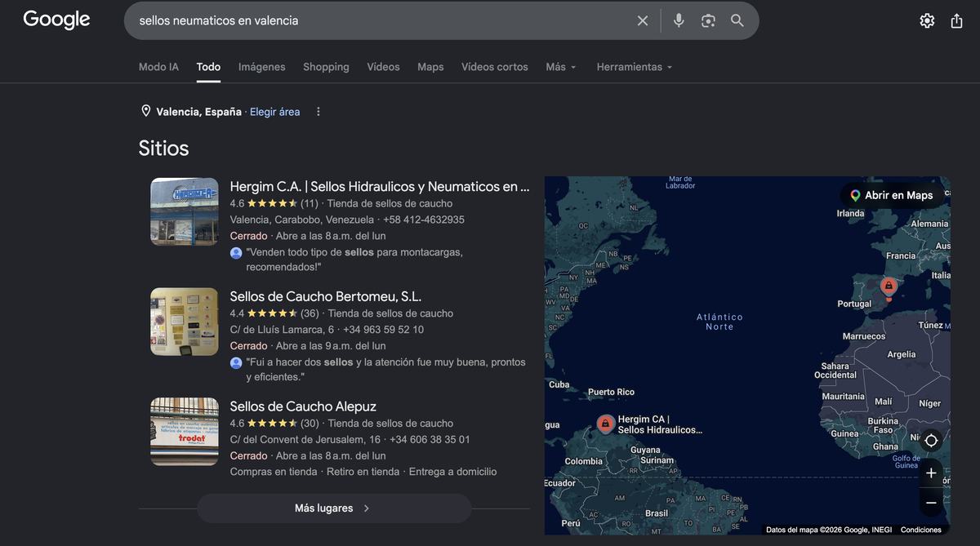Click reviewer avatar on Hergim review
This screenshot has width=980, height=546.
236,253
